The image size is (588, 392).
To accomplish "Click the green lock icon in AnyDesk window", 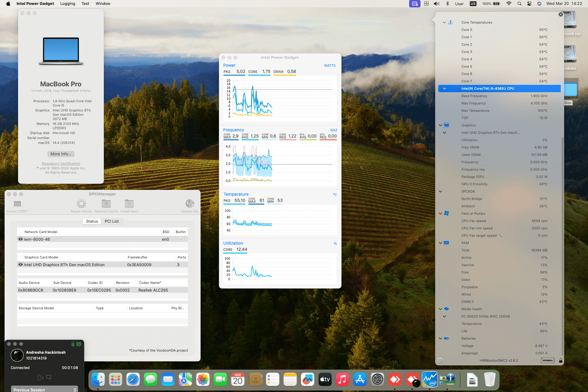I will point(73,344).
